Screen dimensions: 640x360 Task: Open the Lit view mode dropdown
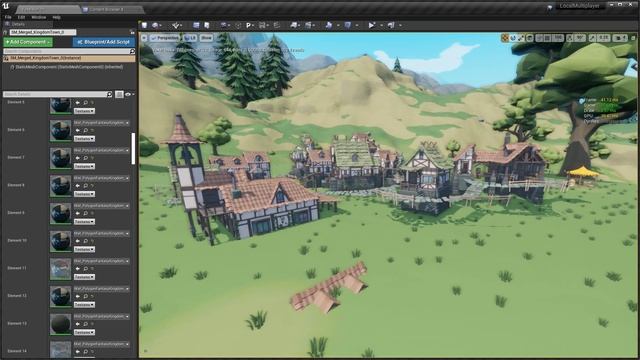190,38
